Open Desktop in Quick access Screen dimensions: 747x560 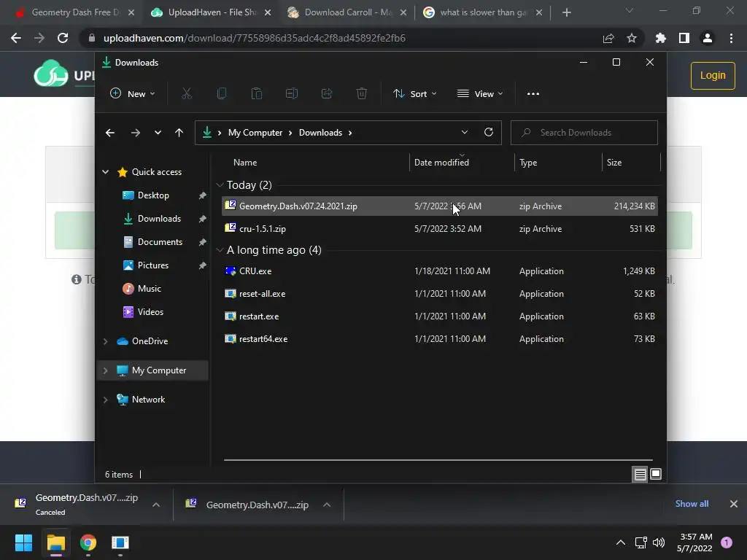(153, 195)
